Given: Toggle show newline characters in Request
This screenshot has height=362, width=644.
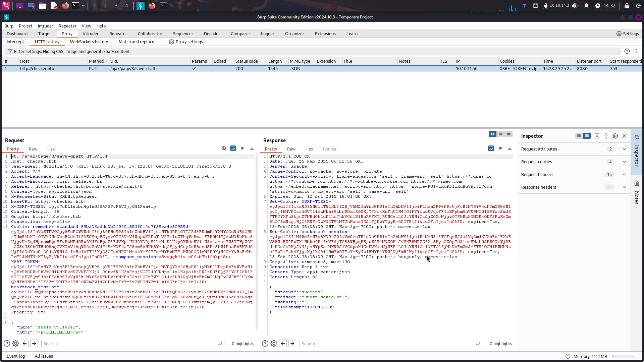Looking at the screenshot, I should coord(243,148).
